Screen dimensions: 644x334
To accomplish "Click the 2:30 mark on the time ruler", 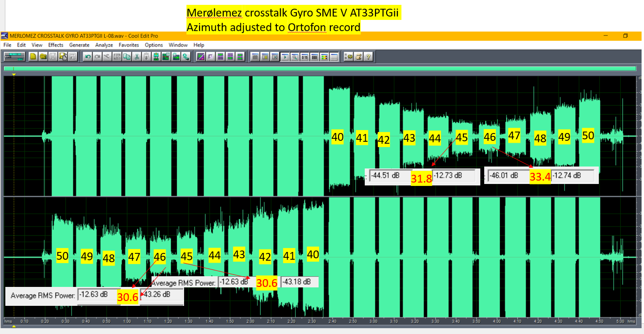I will point(313,321).
